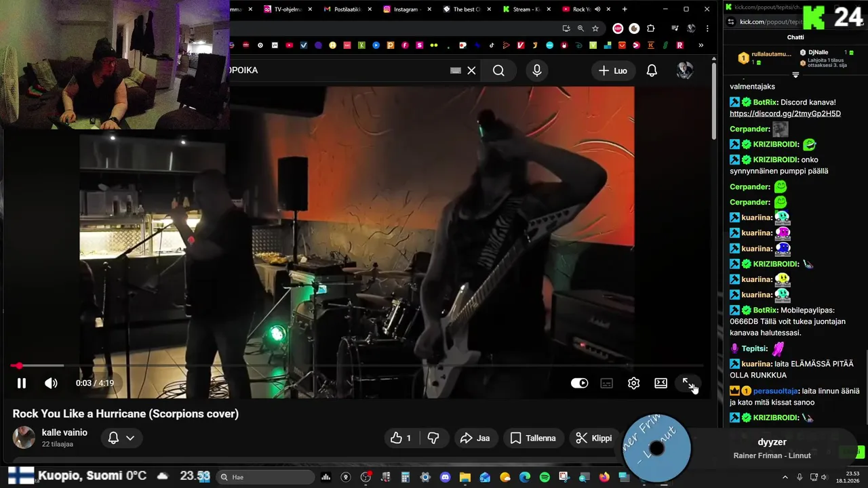Screen dimensions: 868x488
Task: Expand the hidden bookmarks chevron
Action: tap(701, 45)
